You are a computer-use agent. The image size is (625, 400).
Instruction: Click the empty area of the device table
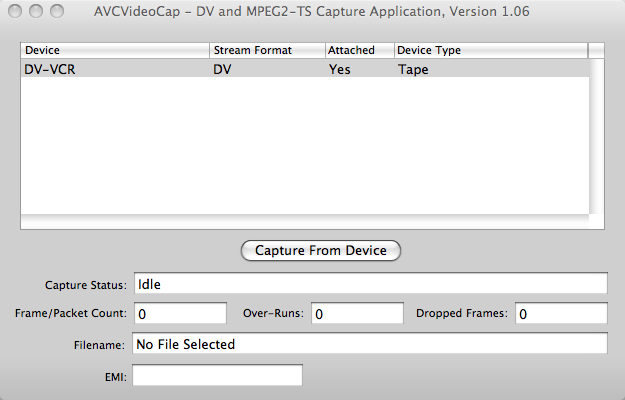[305, 146]
